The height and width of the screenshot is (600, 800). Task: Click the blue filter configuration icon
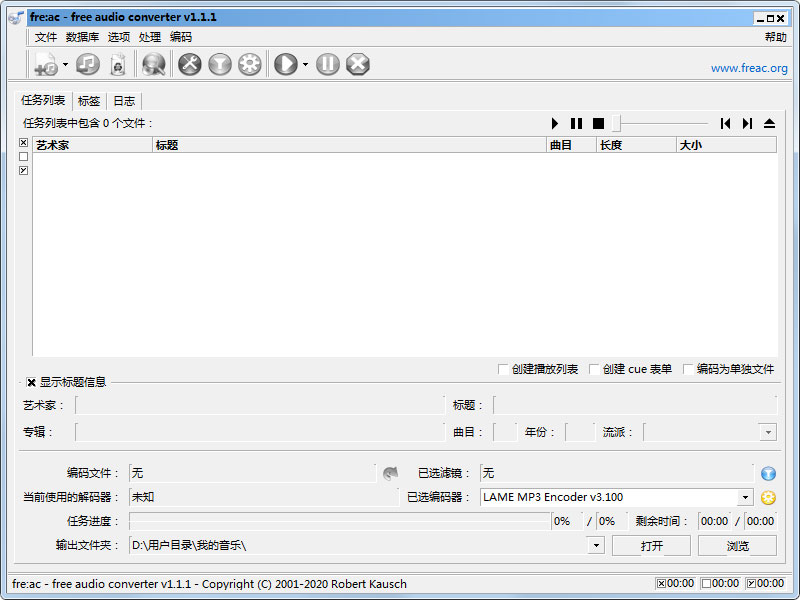coord(768,473)
